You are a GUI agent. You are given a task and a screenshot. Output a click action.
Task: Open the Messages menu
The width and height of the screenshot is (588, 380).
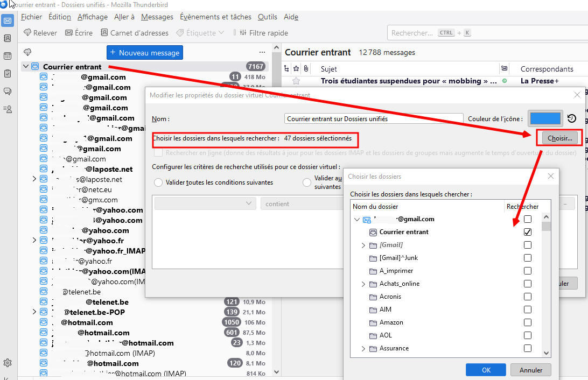point(157,17)
